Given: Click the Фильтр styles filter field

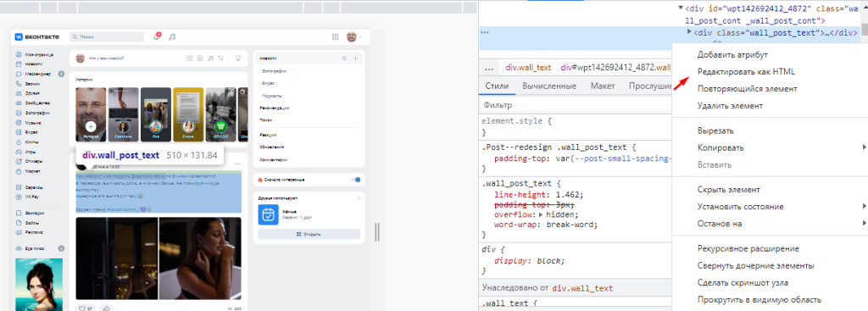Looking at the screenshot, I should point(576,104).
